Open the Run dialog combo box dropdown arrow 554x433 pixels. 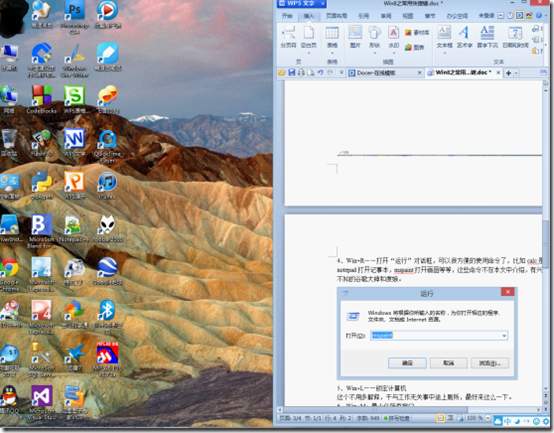[x=504, y=336]
